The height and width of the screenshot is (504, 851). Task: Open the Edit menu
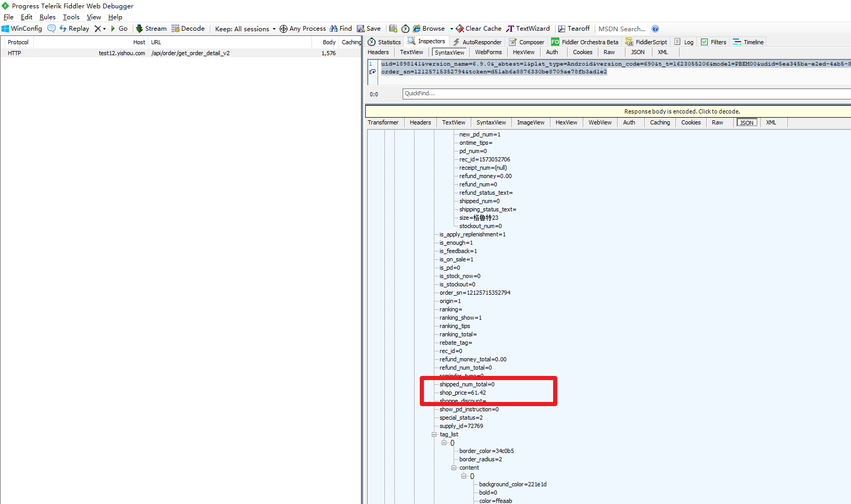click(x=27, y=17)
